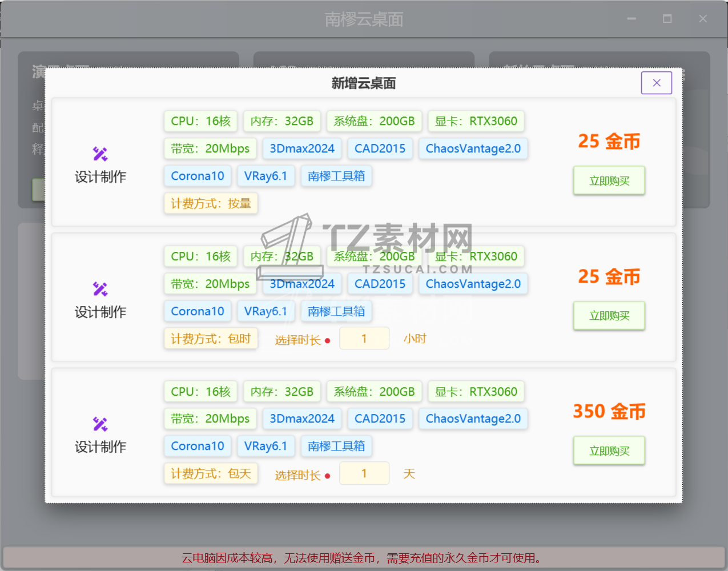Close the 新增云桌面 dialog
This screenshot has height=571, width=728.
tap(656, 83)
